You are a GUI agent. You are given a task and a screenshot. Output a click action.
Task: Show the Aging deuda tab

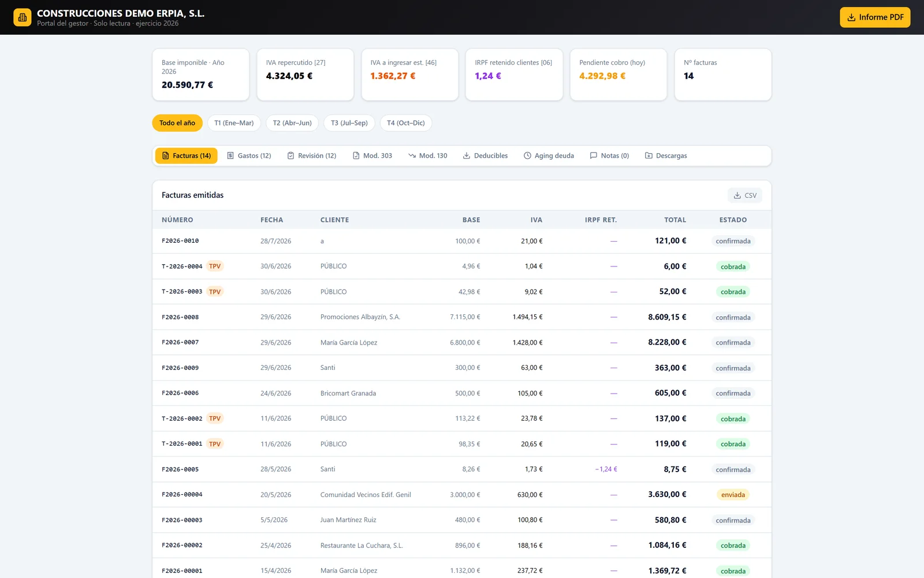[x=549, y=155]
